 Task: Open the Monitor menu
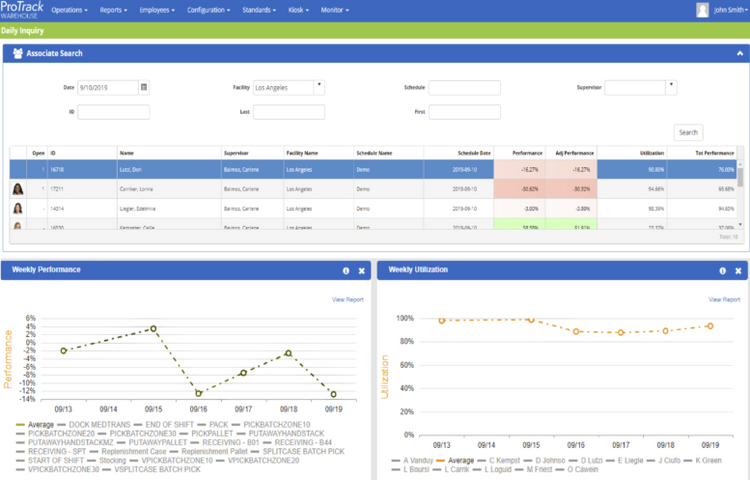click(335, 10)
